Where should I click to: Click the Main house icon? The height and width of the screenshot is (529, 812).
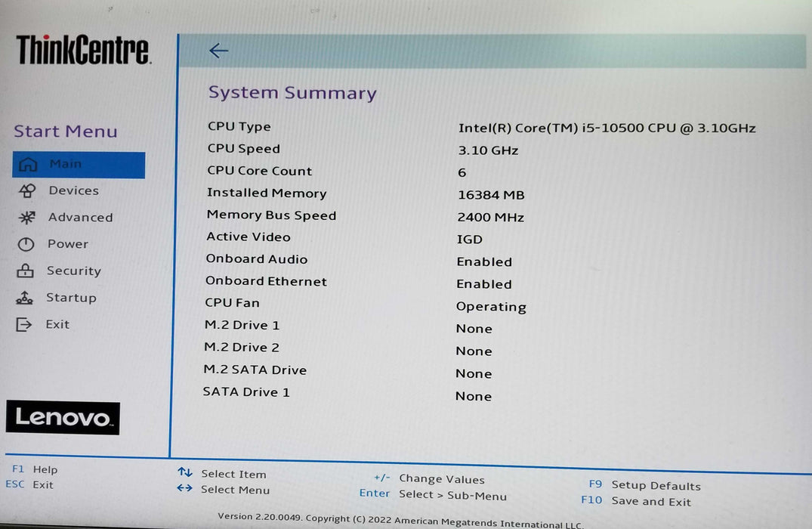pos(28,165)
